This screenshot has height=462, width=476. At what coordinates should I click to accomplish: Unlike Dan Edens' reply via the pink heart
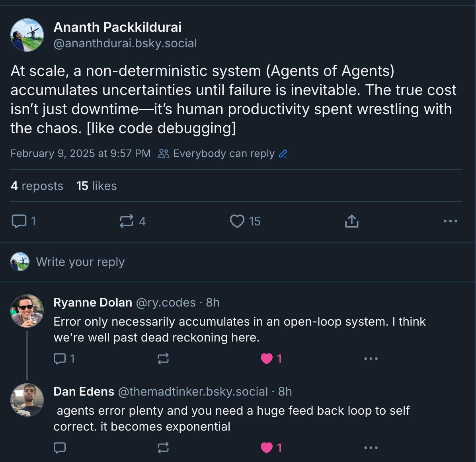pyautogui.click(x=267, y=447)
